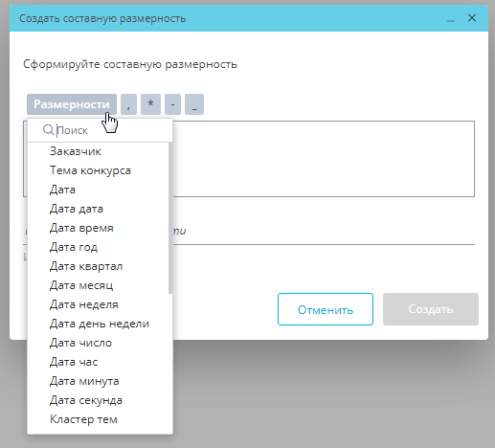Viewport: 495px width, 448px height.
Task: Close the dialog with the X icon
Action: coord(472,18)
